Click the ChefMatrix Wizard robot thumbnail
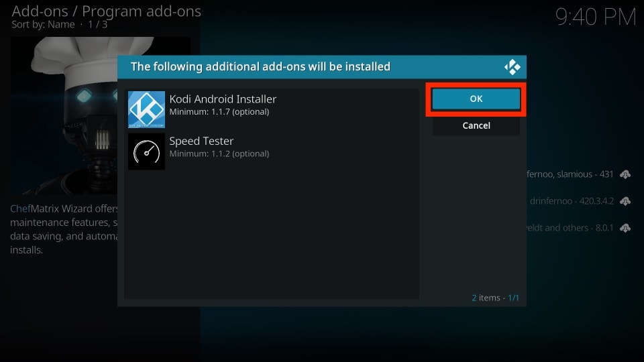The height and width of the screenshot is (362, 644). pos(64,116)
